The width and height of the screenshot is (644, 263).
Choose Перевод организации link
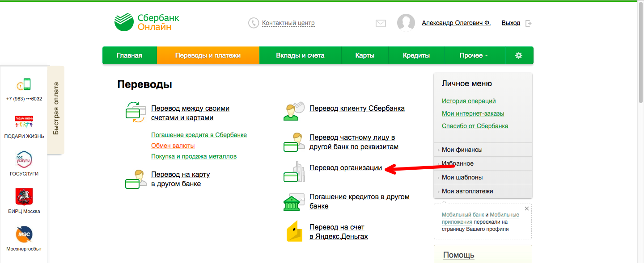(346, 168)
